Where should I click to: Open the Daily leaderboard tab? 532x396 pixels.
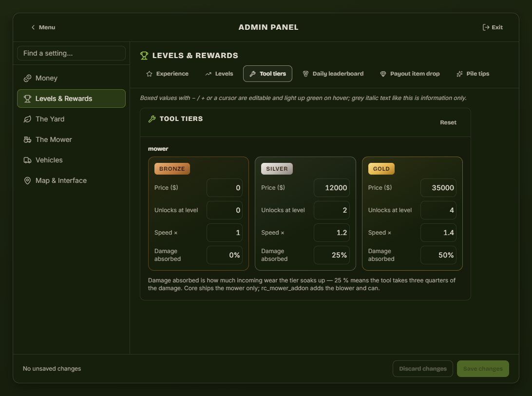tap(333, 74)
